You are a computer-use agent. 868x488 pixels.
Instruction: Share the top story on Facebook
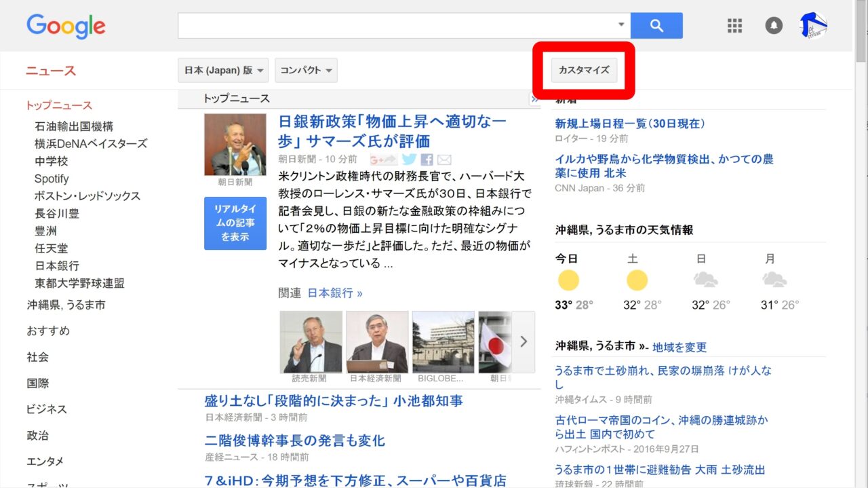pyautogui.click(x=427, y=159)
